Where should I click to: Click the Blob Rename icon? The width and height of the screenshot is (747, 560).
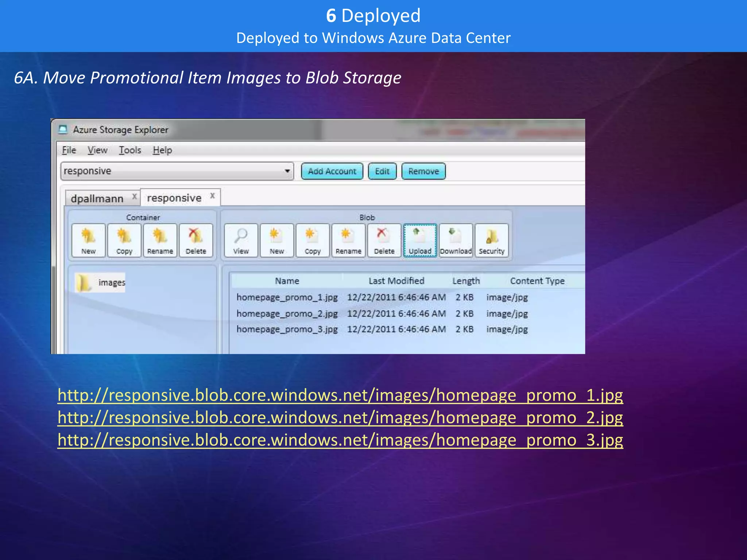coord(348,241)
